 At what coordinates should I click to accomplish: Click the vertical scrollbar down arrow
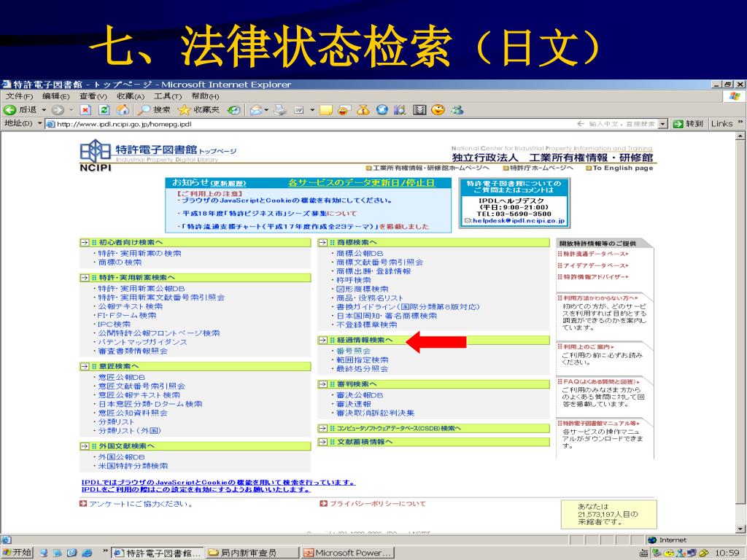coord(740,529)
